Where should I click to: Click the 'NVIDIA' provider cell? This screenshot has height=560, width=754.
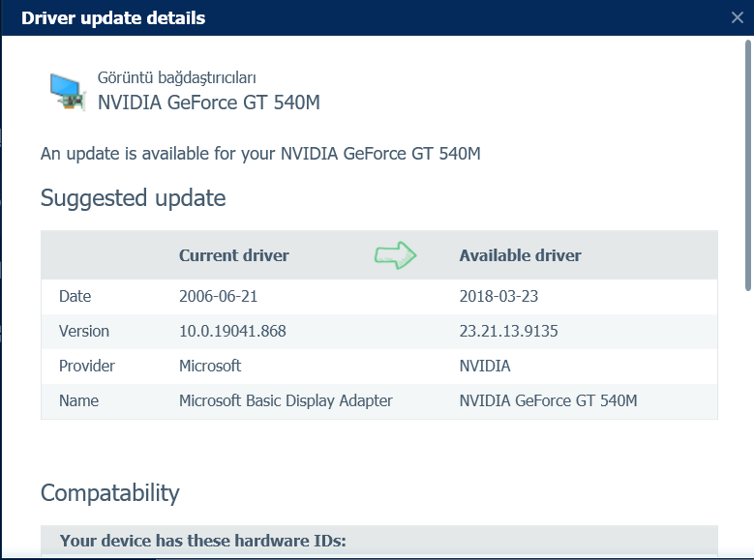pos(485,366)
